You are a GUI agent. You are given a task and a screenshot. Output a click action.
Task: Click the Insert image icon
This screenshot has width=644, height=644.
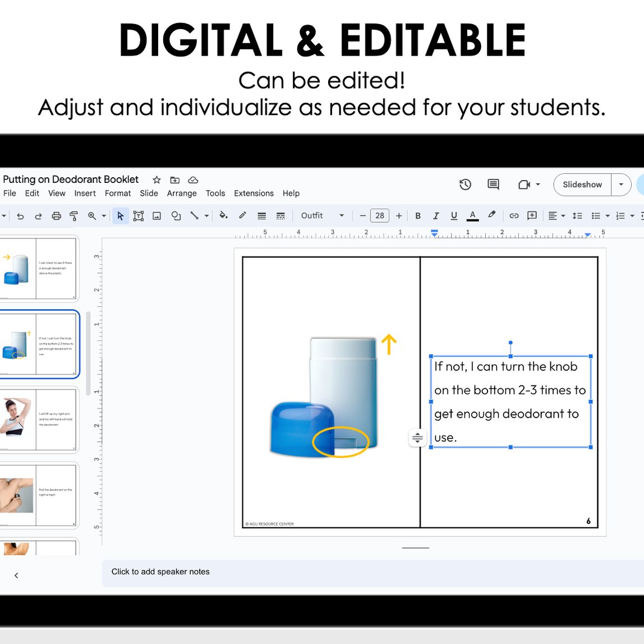click(157, 216)
